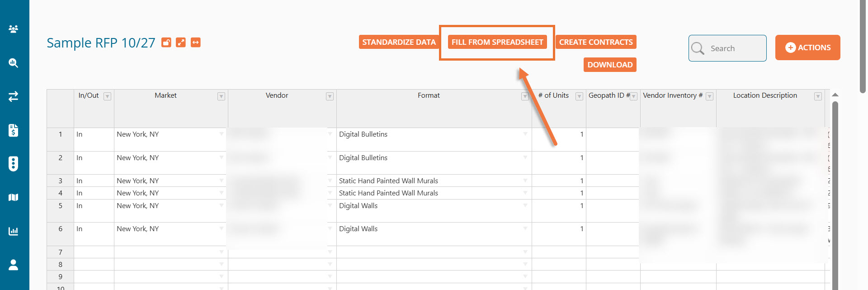Open the Market column filter dropdown
This screenshot has width=868, height=290.
(x=221, y=96)
